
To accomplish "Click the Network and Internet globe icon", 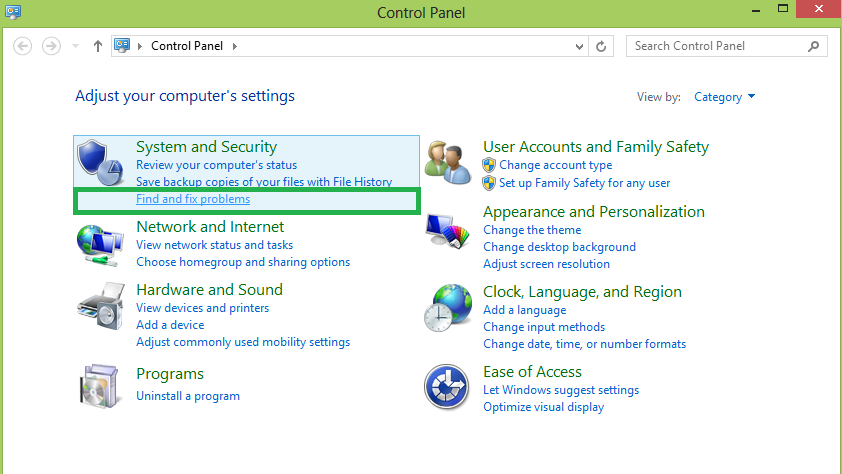I will coord(100,245).
